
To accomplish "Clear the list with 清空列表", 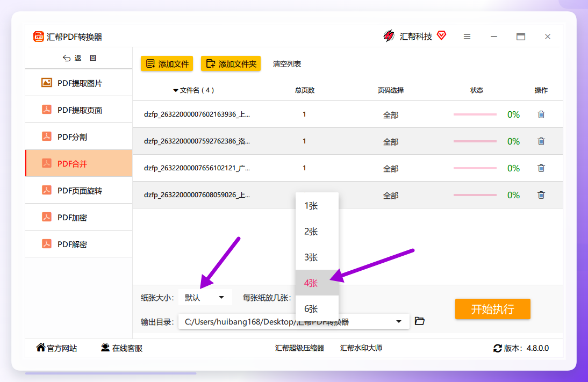I will point(287,64).
